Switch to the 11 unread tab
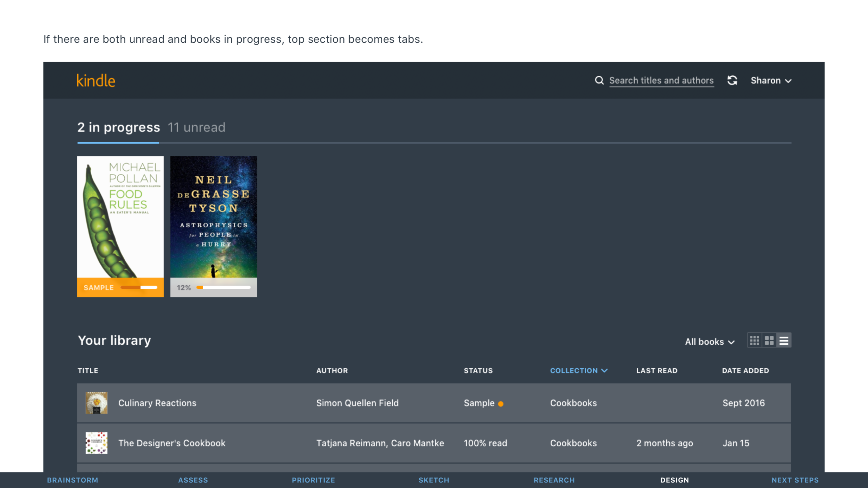Viewport: 868px width, 488px height. click(x=197, y=127)
